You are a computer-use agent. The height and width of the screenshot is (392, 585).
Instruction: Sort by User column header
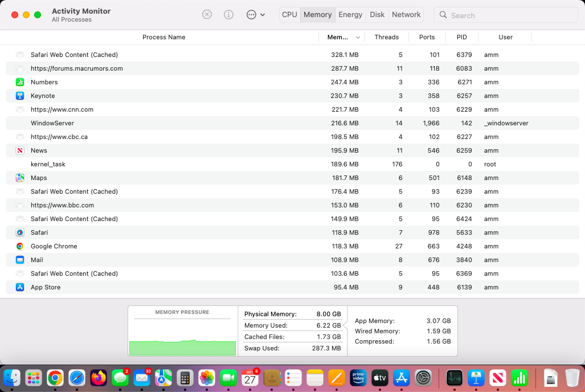click(x=505, y=37)
